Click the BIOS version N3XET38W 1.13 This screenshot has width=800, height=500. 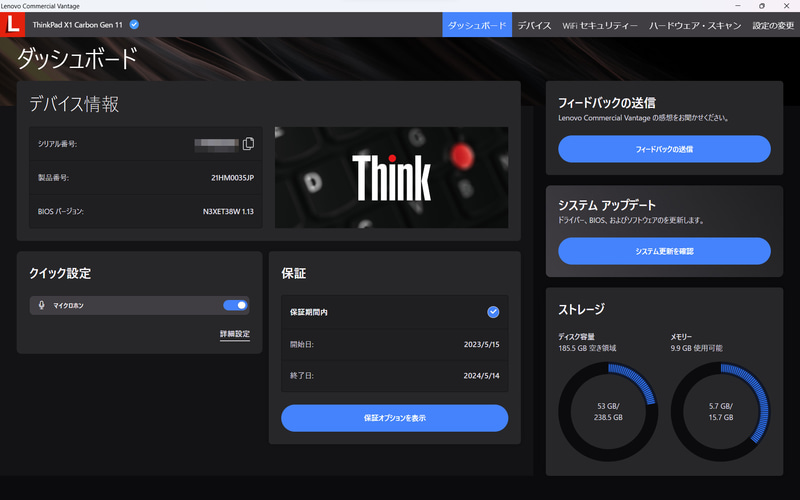click(228, 211)
